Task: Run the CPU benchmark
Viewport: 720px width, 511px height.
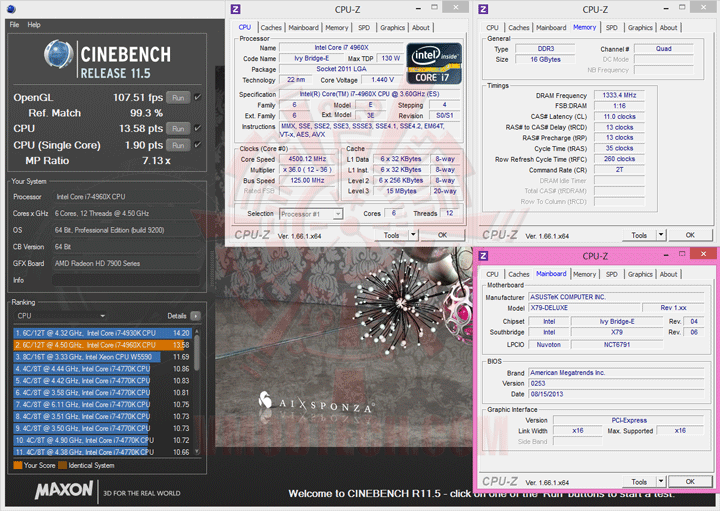Action: [x=178, y=129]
